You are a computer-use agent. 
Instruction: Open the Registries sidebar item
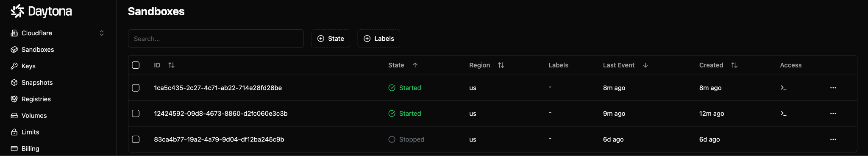(36, 99)
